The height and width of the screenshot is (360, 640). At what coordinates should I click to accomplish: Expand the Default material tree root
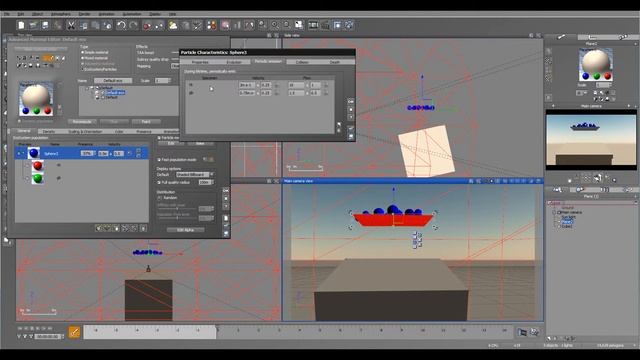pos(87,88)
